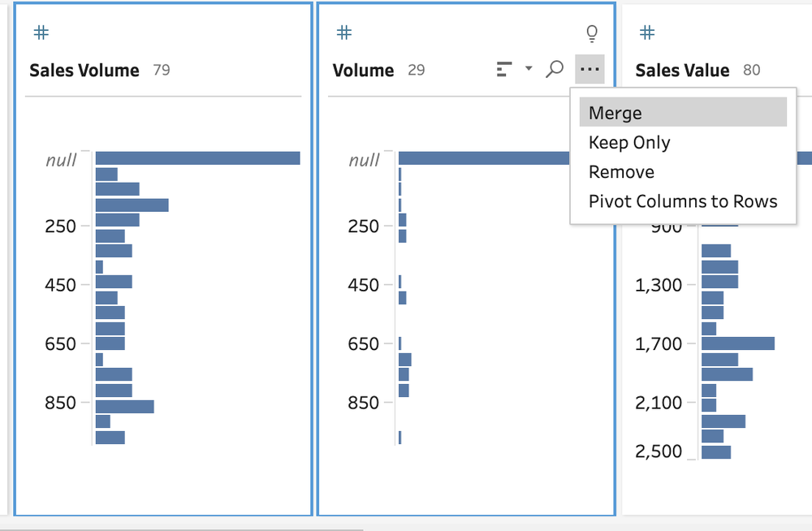Click the sort icon in the Volume field
812x531 pixels.
pos(504,69)
